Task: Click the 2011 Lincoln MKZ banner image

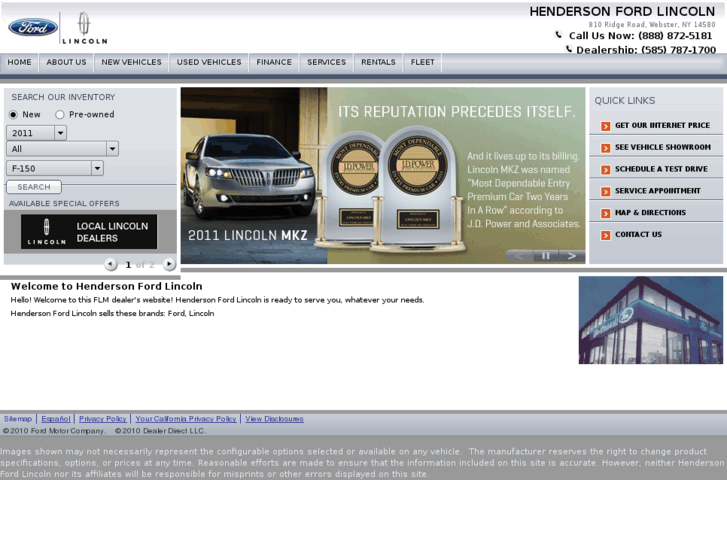Action: coord(383,175)
